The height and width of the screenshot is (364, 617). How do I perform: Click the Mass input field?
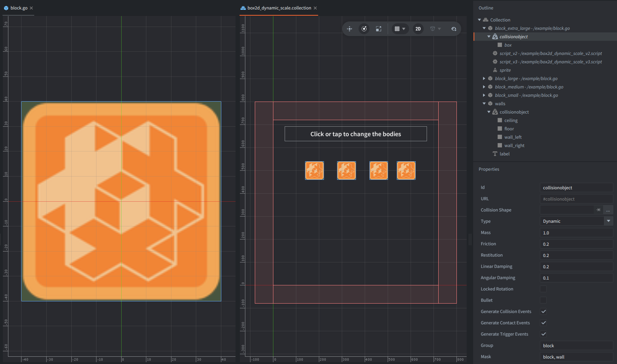[576, 233]
